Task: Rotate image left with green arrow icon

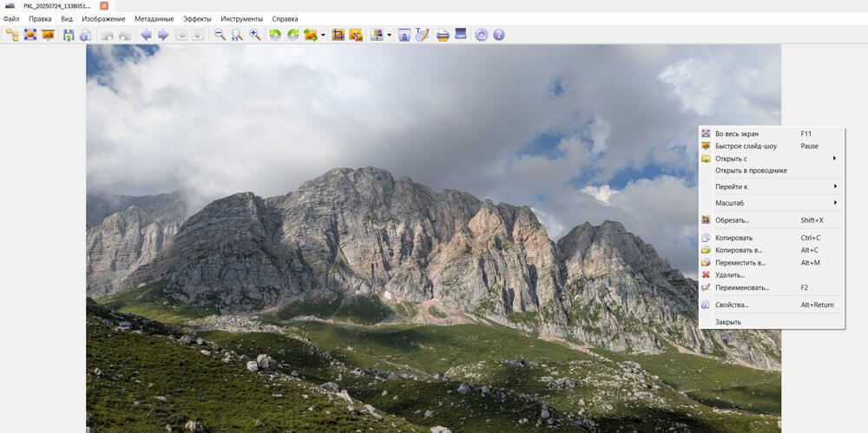Action: tap(275, 35)
